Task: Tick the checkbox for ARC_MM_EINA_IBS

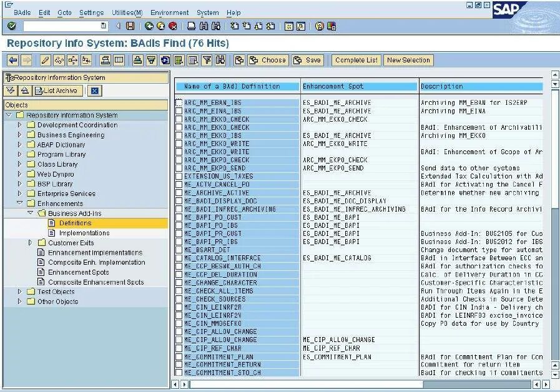Action: pos(179,111)
